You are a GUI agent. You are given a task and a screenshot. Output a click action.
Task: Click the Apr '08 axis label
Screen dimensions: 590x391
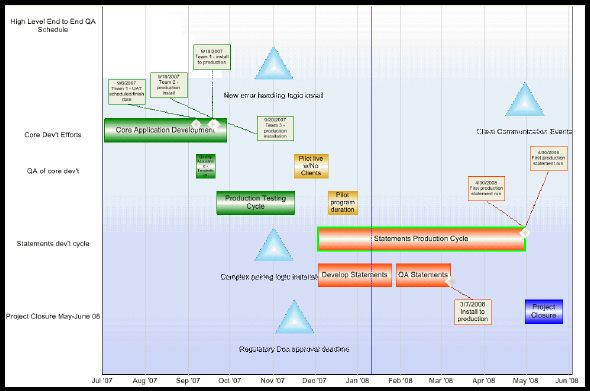click(484, 380)
